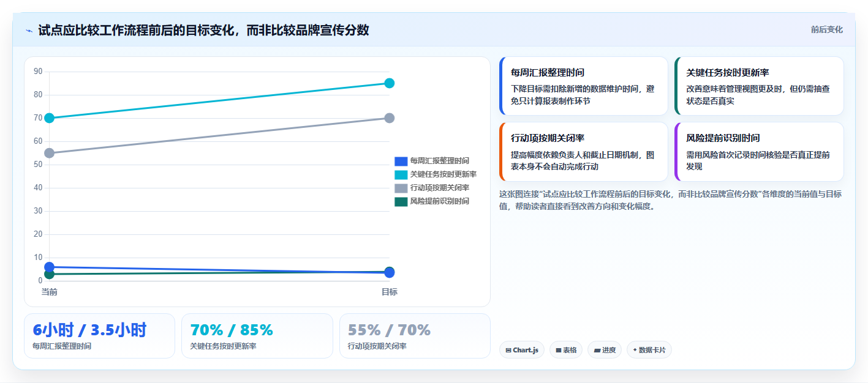Open the 每周汇报整理时间 description card

point(584,86)
